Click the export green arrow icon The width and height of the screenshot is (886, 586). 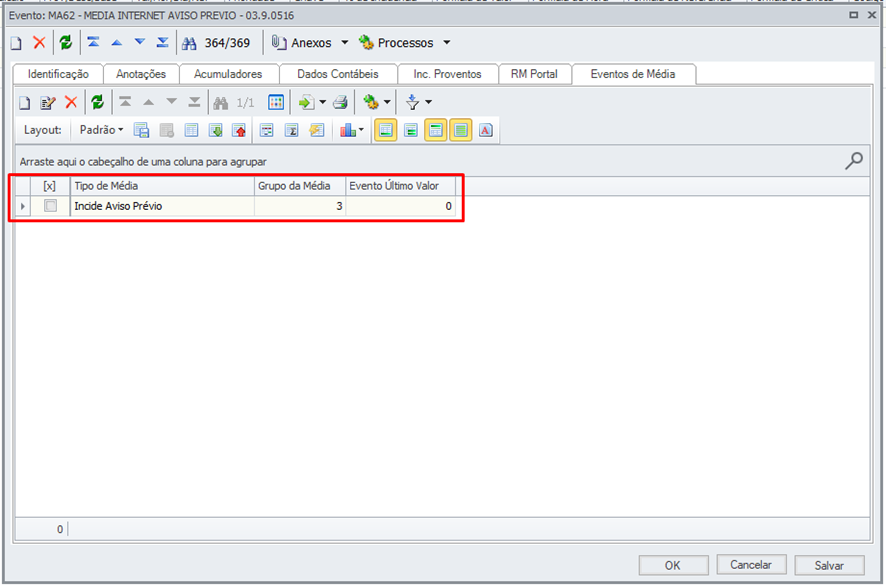tap(306, 102)
